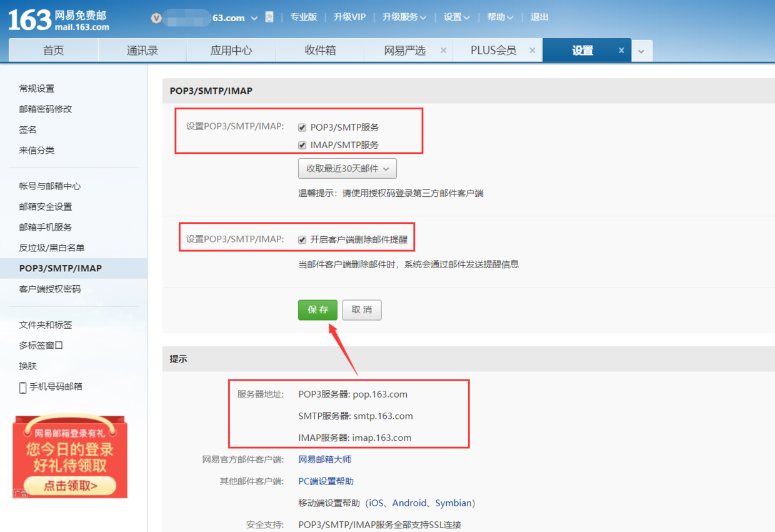Open the iOS mobile setup help link
Viewport: 775px width, 532px height.
coord(377,503)
